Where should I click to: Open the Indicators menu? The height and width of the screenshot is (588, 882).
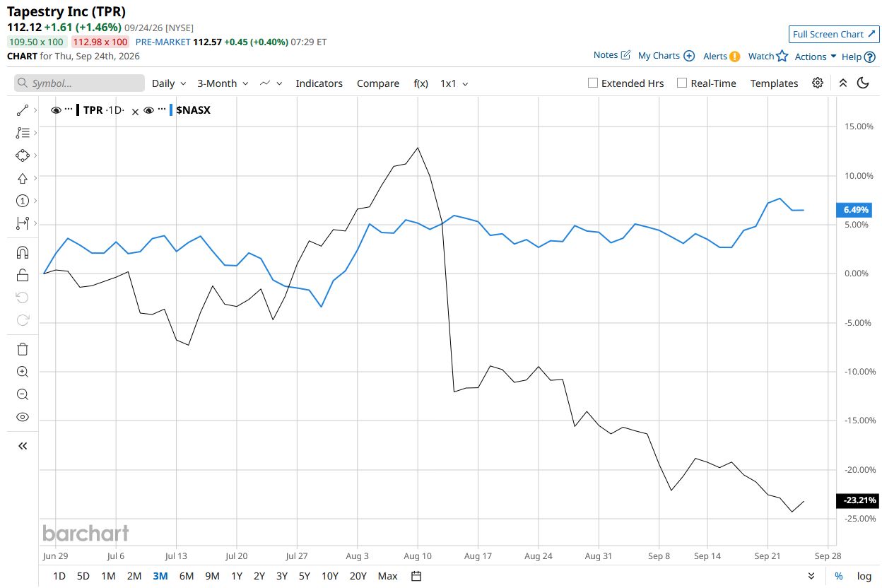[x=319, y=83]
